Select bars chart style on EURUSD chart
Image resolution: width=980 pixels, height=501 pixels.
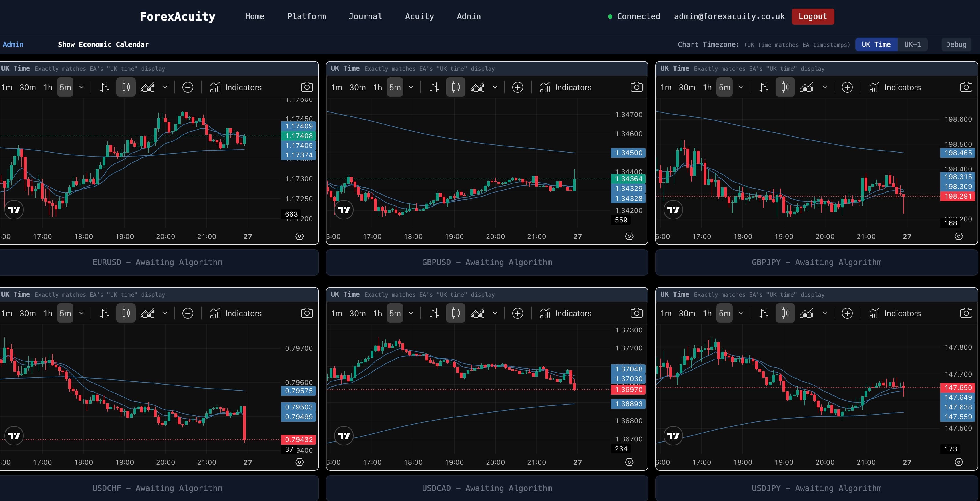click(x=104, y=87)
